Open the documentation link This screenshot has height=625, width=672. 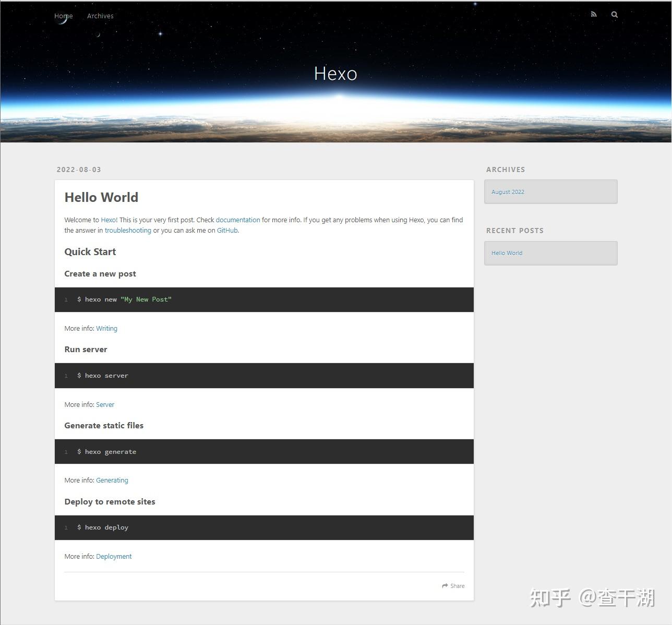tap(238, 220)
